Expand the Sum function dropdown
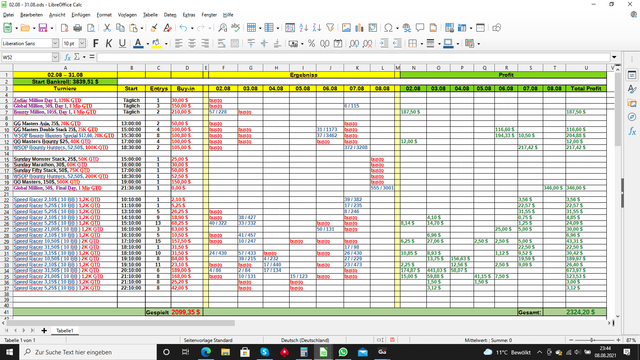 coord(84,57)
